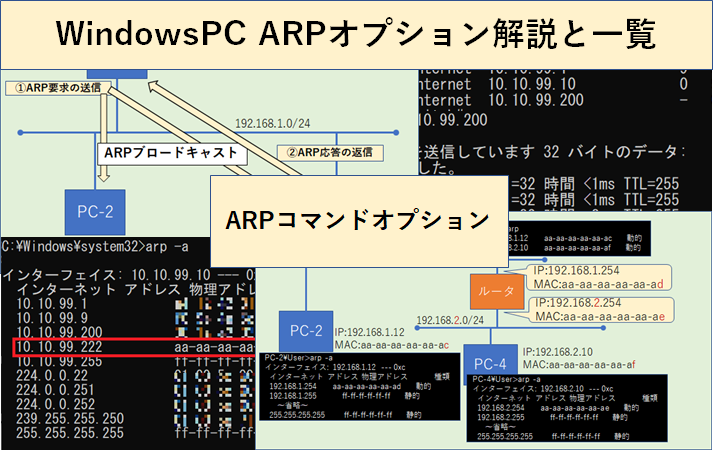Click the '224.0.0.252' ARP table row
The image size is (713, 450).
point(135,404)
